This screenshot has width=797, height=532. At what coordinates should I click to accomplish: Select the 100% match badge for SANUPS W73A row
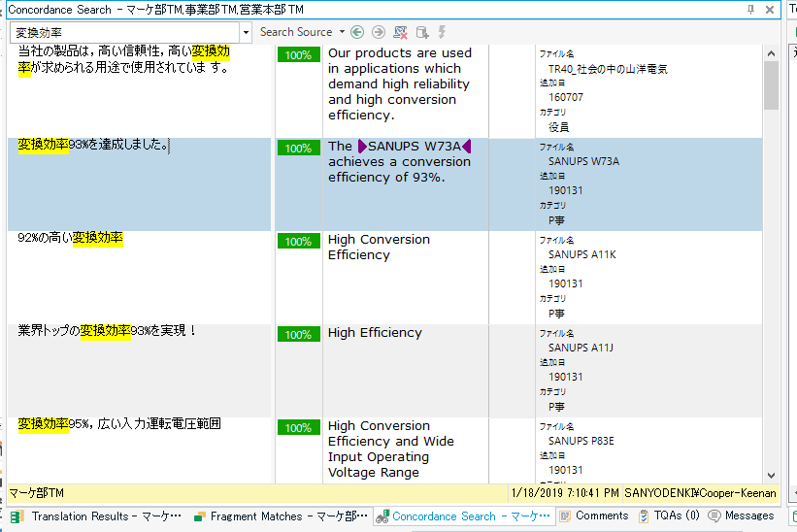point(298,148)
